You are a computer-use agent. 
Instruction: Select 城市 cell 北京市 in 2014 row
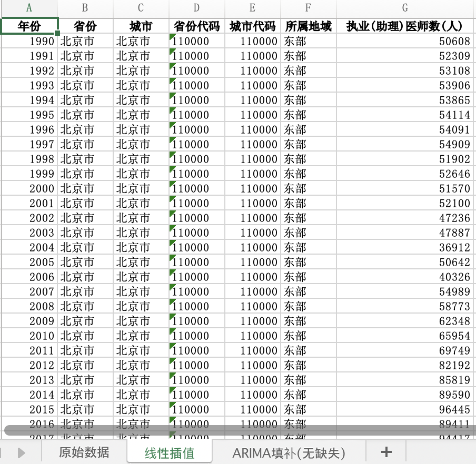coord(141,395)
